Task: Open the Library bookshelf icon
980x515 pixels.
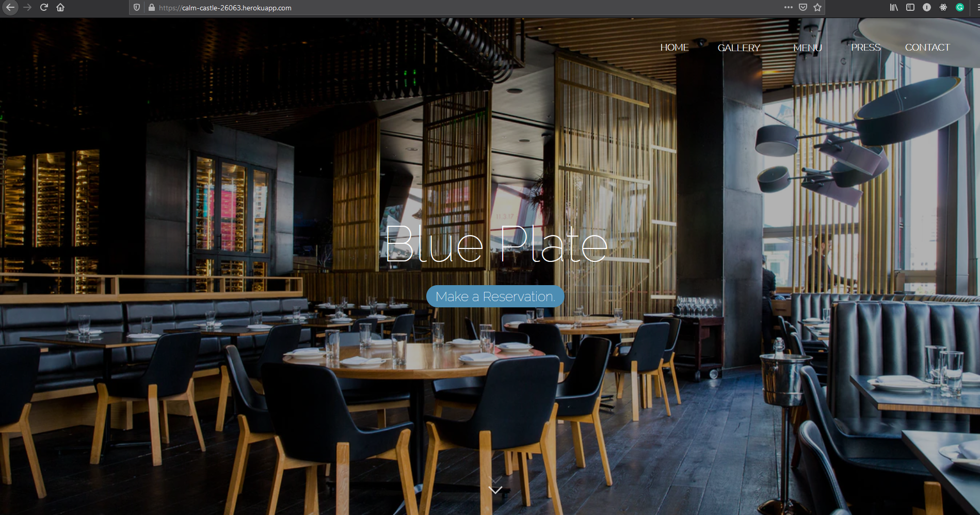Action: pos(894,7)
